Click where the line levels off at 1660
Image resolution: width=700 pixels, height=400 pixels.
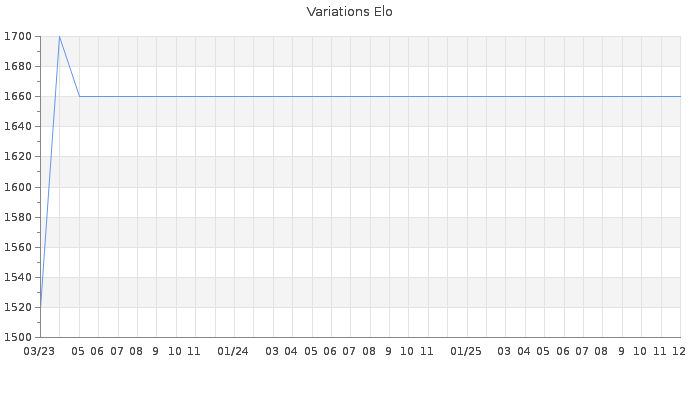click(79, 97)
